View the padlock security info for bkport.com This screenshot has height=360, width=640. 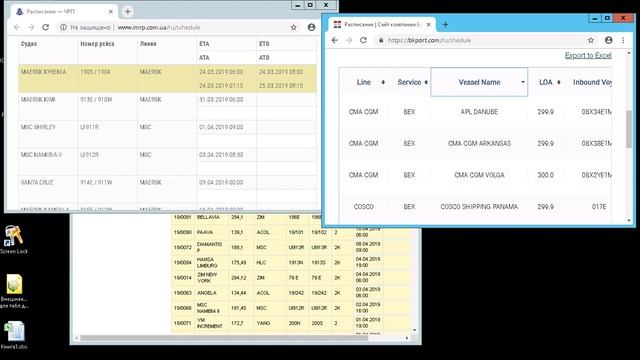coord(381,40)
